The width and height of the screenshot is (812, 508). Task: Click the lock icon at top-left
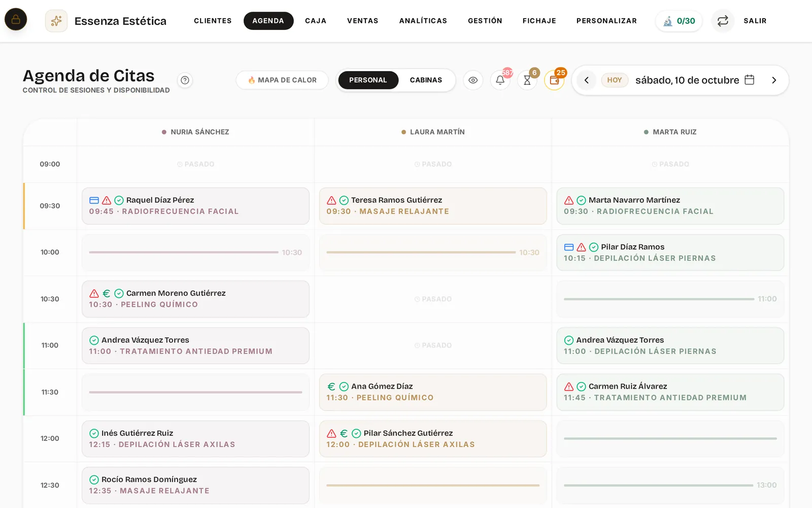click(16, 19)
